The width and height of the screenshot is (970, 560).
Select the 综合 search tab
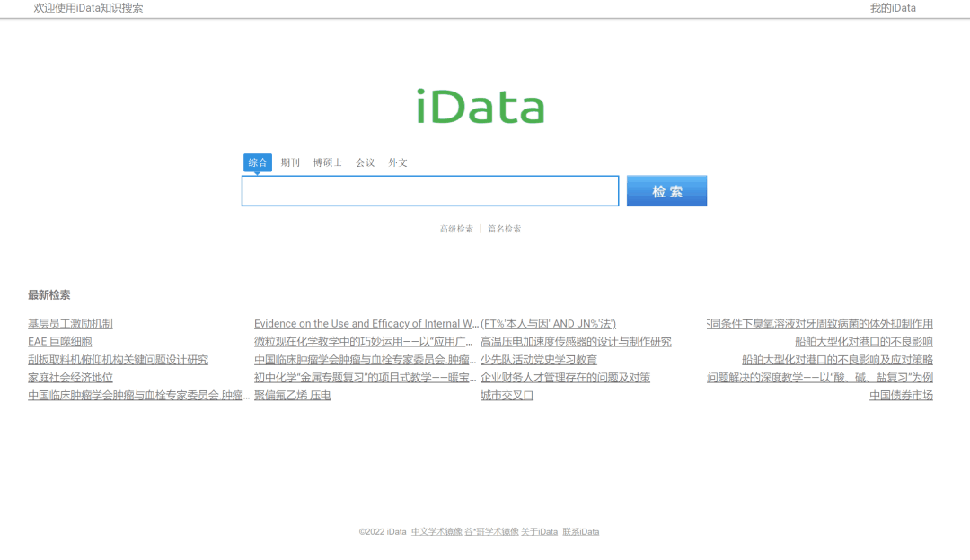pos(258,162)
